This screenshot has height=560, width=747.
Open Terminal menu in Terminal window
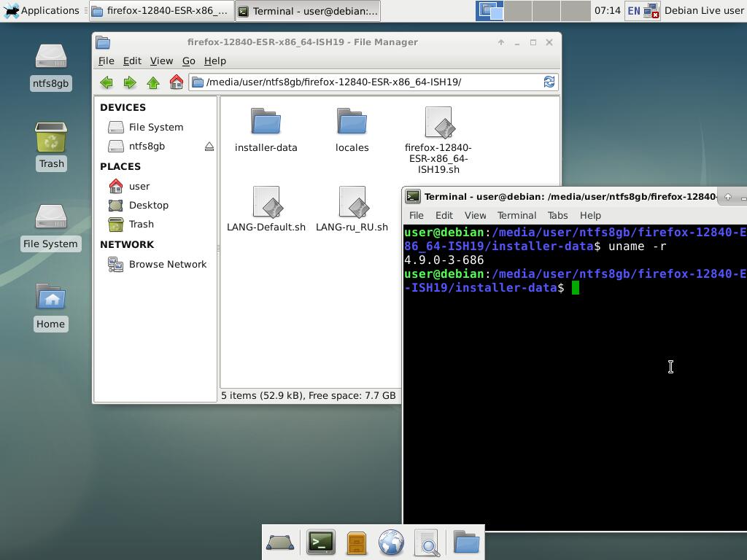click(517, 216)
